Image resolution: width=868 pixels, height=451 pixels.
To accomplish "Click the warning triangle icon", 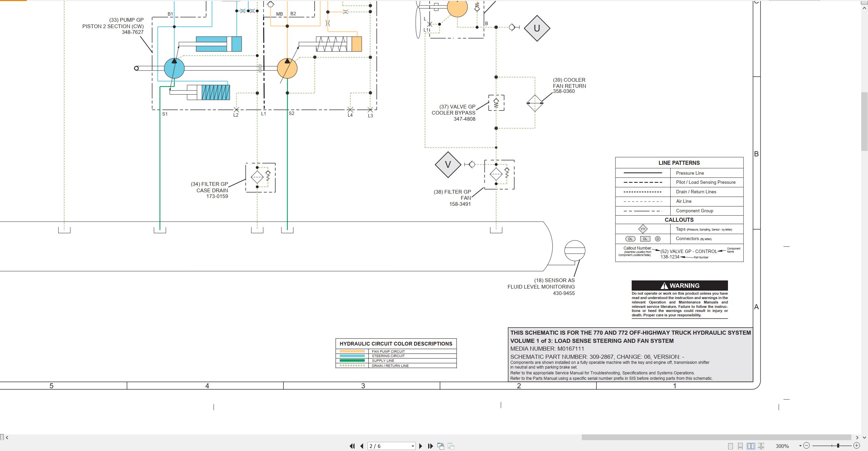I will tap(664, 286).
